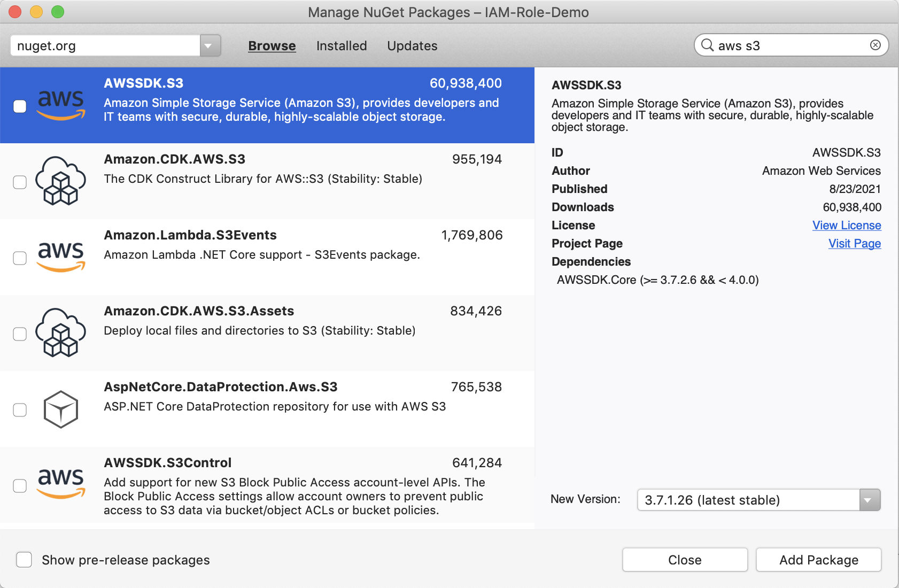Click the CDK cloud icon for Amazon.CDK.AWS.S3
Viewport: 899px width, 588px height.
pos(60,181)
